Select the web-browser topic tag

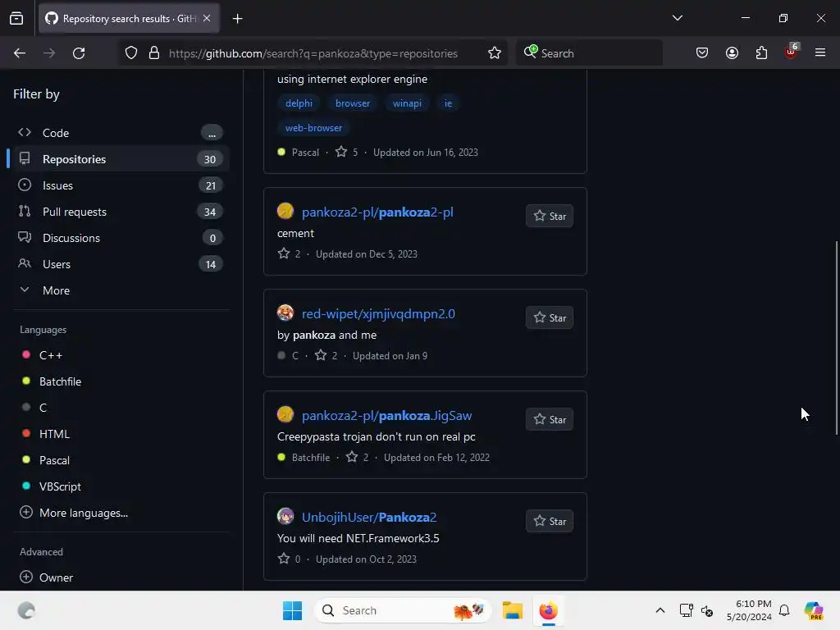point(313,128)
